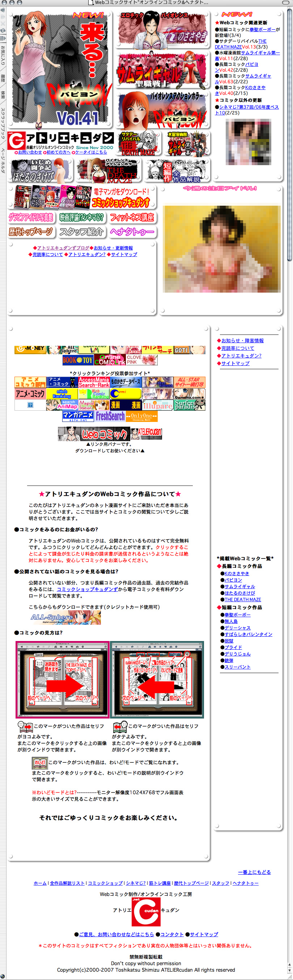The width and height of the screenshot is (293, 980).
Task: Open the 短編作 全作品解説 banner
Action: tap(177, 171)
